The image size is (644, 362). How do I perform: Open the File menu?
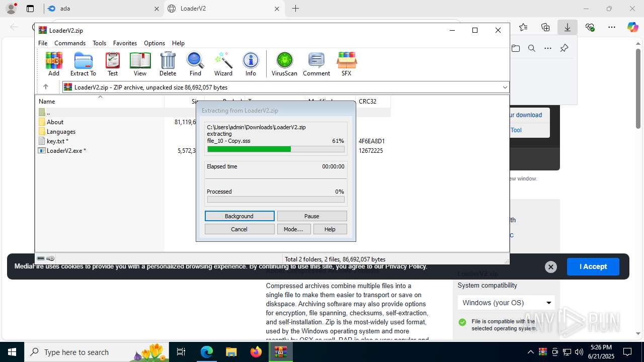(43, 43)
